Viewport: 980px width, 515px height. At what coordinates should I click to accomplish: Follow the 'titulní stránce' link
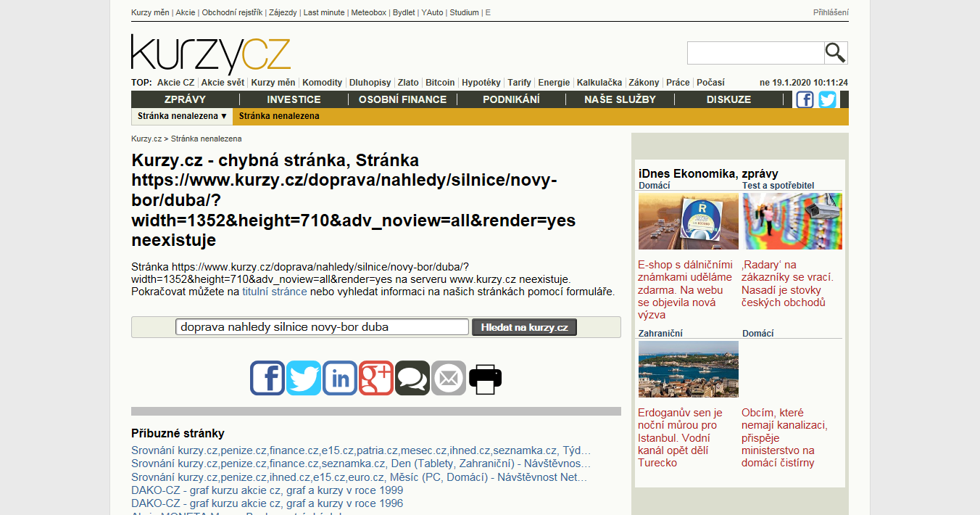275,292
